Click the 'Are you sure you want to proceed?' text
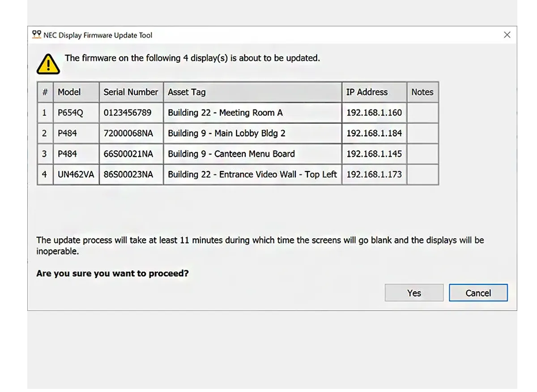This screenshot has height=392, width=537. tap(112, 273)
